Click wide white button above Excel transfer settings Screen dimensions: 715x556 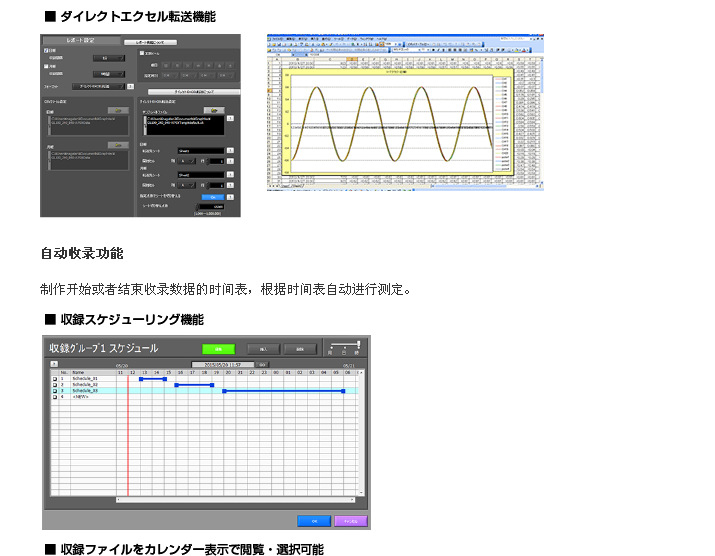coord(194,92)
